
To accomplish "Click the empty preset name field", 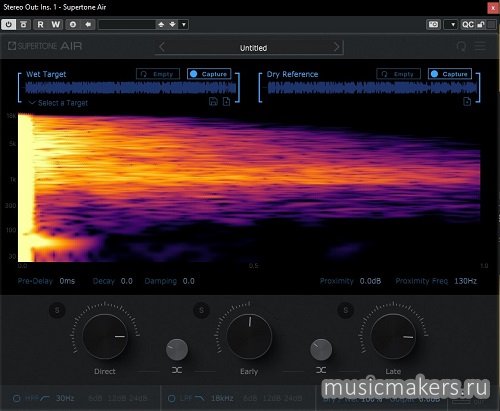I will coord(127,24).
